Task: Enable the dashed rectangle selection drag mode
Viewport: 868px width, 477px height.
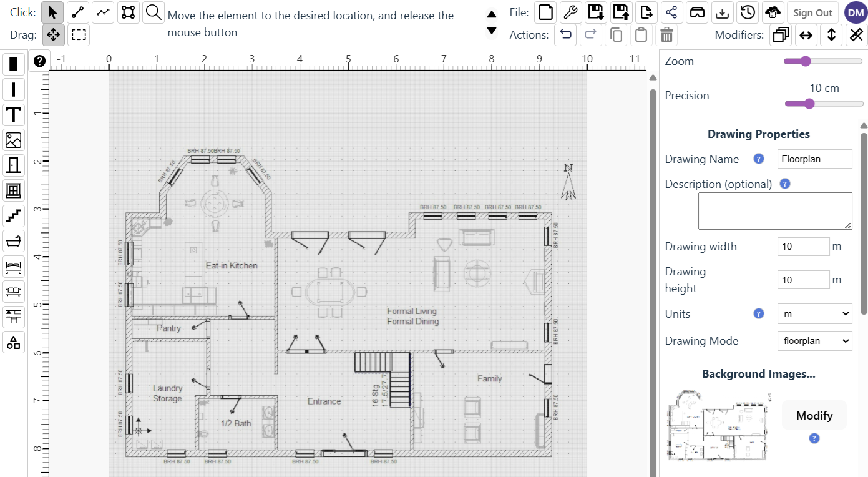Action: (79, 35)
